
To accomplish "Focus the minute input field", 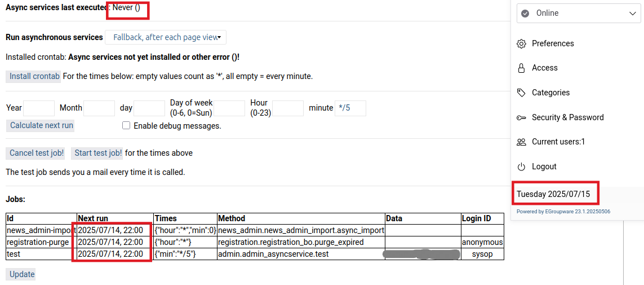I will (x=350, y=108).
